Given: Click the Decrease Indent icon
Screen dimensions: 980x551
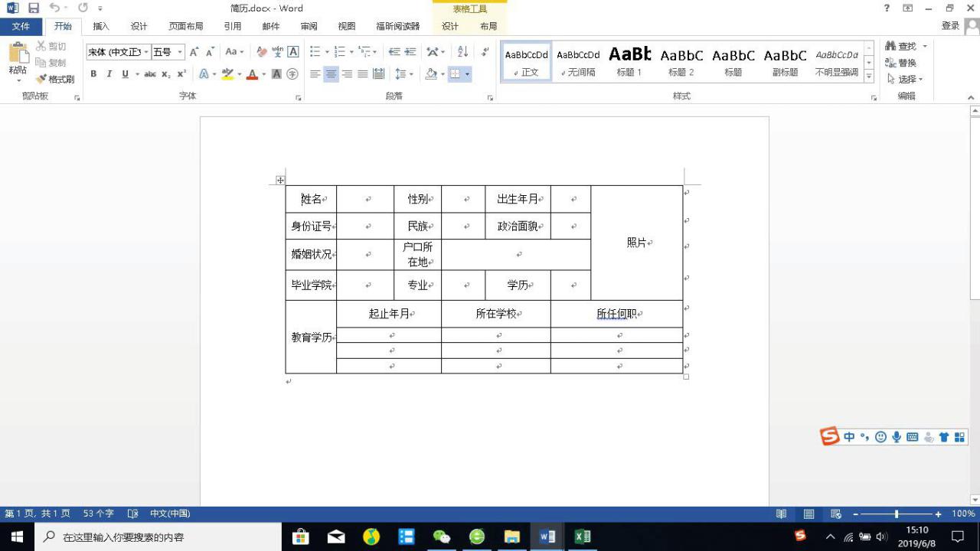Looking at the screenshot, I should (x=394, y=52).
